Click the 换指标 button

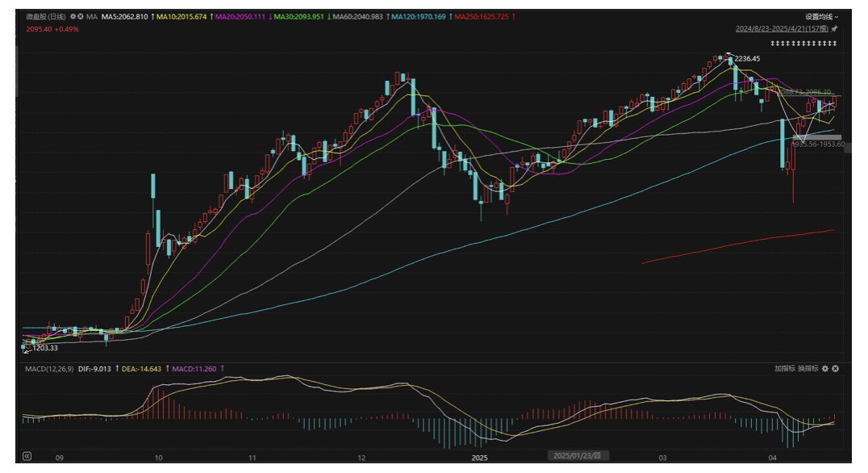point(807,368)
